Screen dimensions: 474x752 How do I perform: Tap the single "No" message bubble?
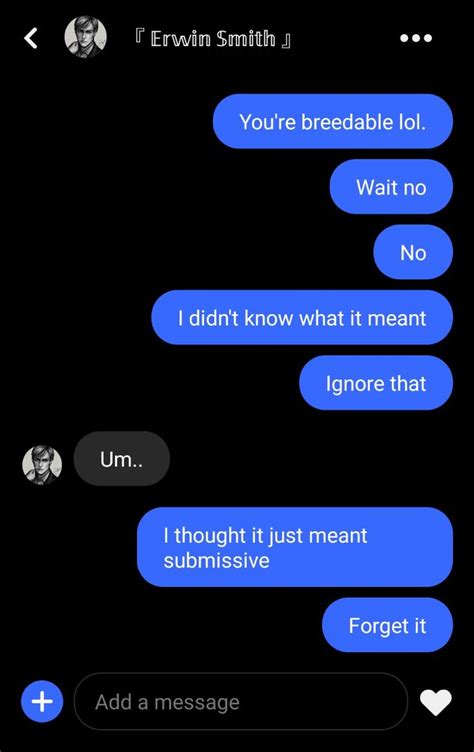point(413,252)
